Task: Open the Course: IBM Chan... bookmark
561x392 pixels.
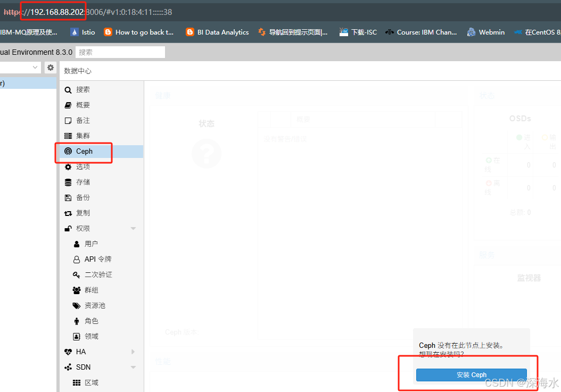Action: pyautogui.click(x=421, y=32)
